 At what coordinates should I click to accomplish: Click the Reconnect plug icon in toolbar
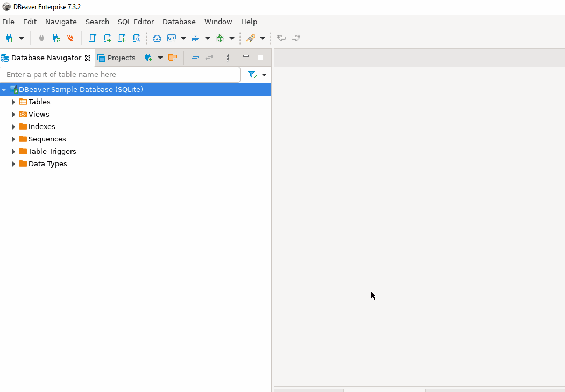(56, 38)
